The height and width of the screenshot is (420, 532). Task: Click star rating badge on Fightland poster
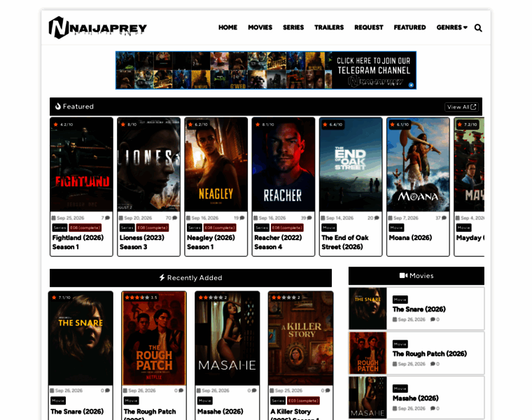pyautogui.click(x=63, y=125)
